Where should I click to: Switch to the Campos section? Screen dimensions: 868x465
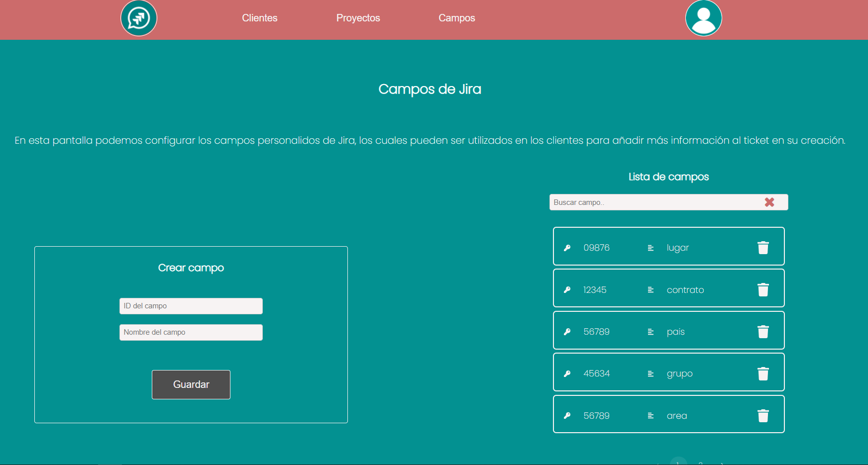pos(456,18)
